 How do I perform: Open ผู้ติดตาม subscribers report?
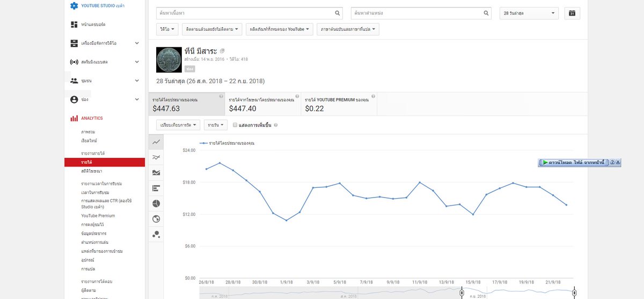point(89,290)
